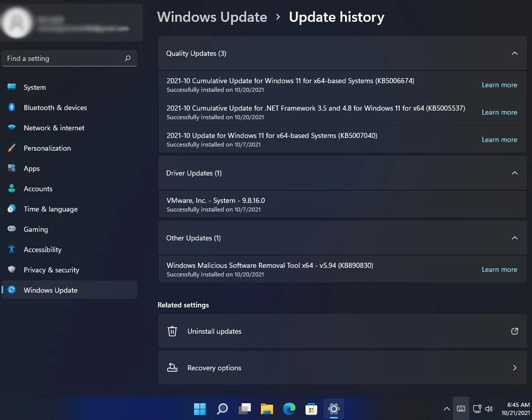Click the Personalization paintbrush icon
This screenshot has width=532, height=420.
point(12,148)
